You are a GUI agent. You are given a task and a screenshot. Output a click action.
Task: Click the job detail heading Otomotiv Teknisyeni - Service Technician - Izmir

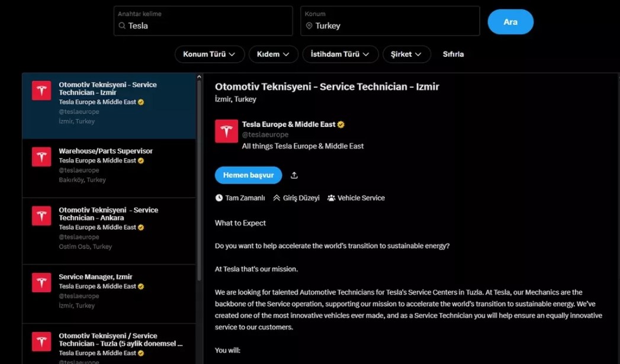[x=327, y=86]
